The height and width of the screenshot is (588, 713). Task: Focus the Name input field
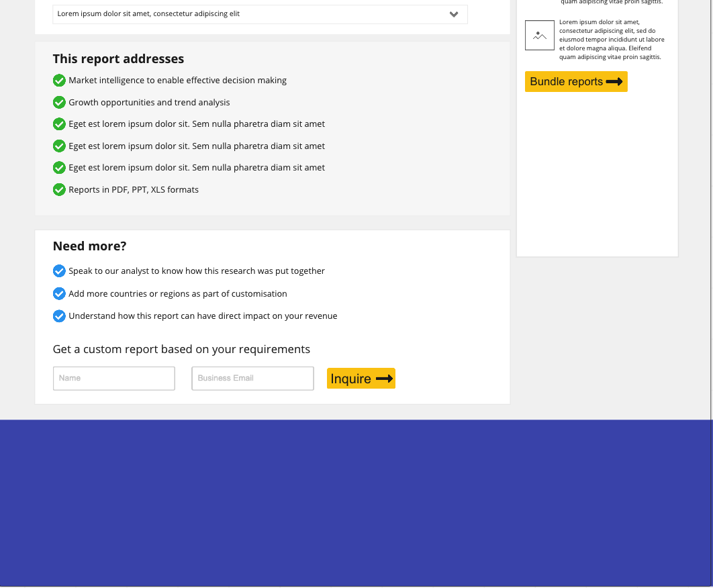coord(114,379)
